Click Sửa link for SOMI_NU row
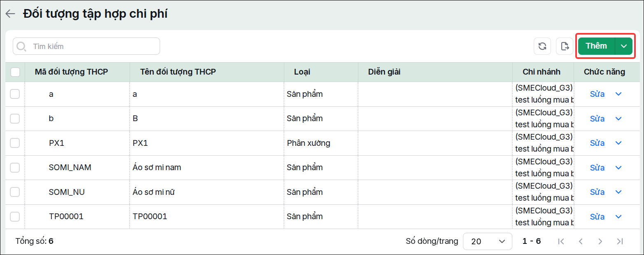Screen dimensions: 644x255 click(597, 192)
